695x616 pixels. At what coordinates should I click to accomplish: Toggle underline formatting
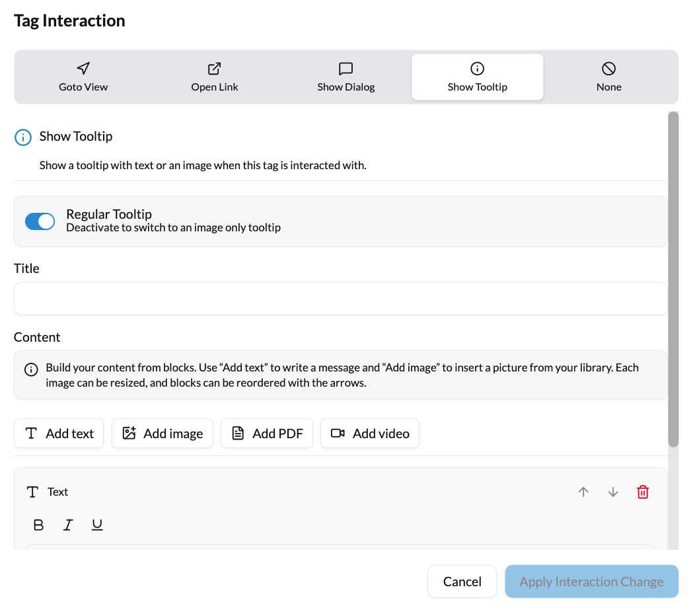(x=97, y=525)
